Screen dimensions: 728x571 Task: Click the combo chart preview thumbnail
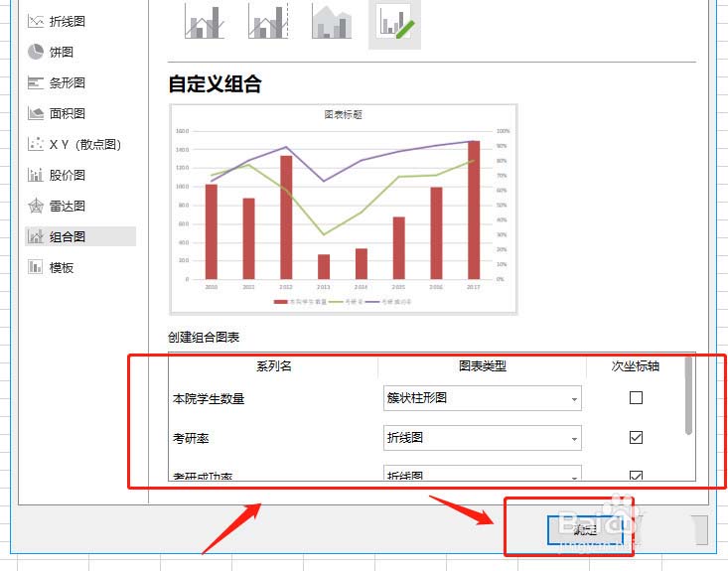click(344, 210)
